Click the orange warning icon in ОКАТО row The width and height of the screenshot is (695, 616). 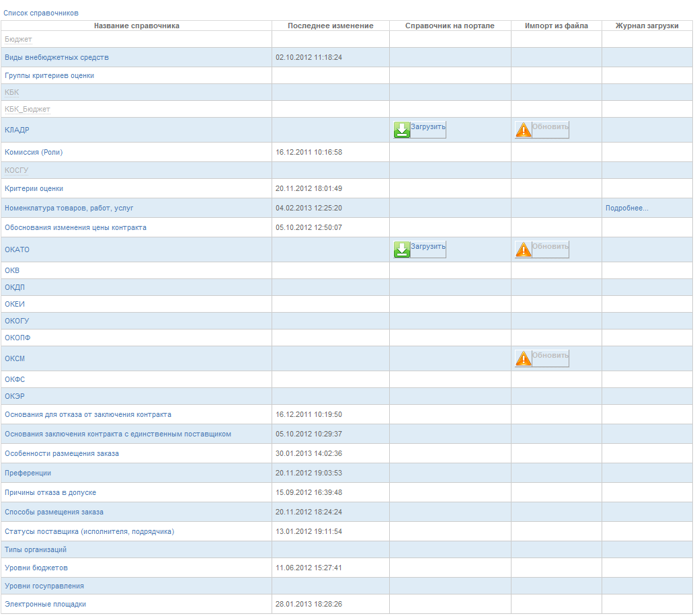coord(524,249)
